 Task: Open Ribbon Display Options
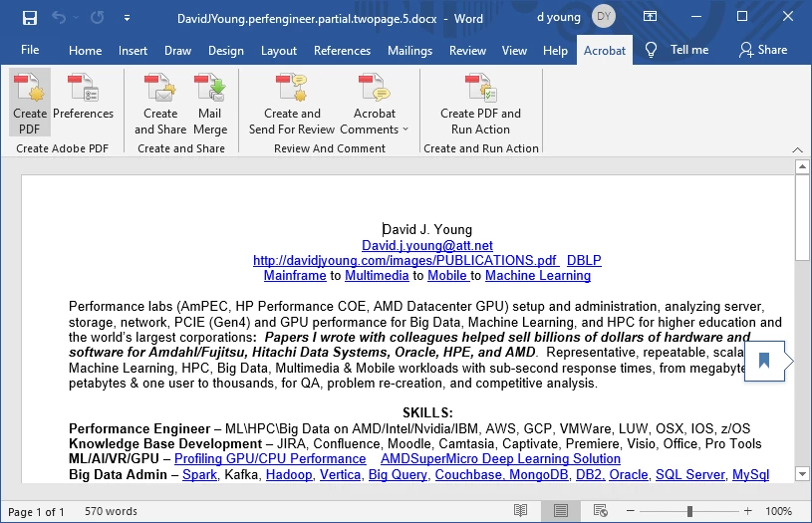tap(650, 17)
